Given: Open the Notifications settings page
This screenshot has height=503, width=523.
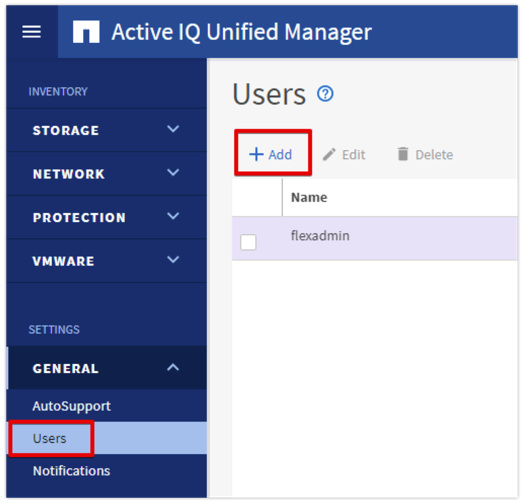Looking at the screenshot, I should (71, 471).
